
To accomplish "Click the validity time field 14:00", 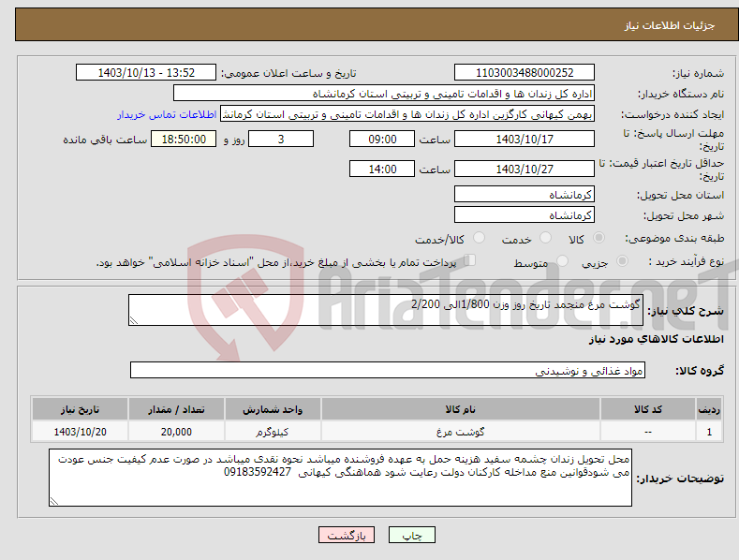I will click(382, 169).
